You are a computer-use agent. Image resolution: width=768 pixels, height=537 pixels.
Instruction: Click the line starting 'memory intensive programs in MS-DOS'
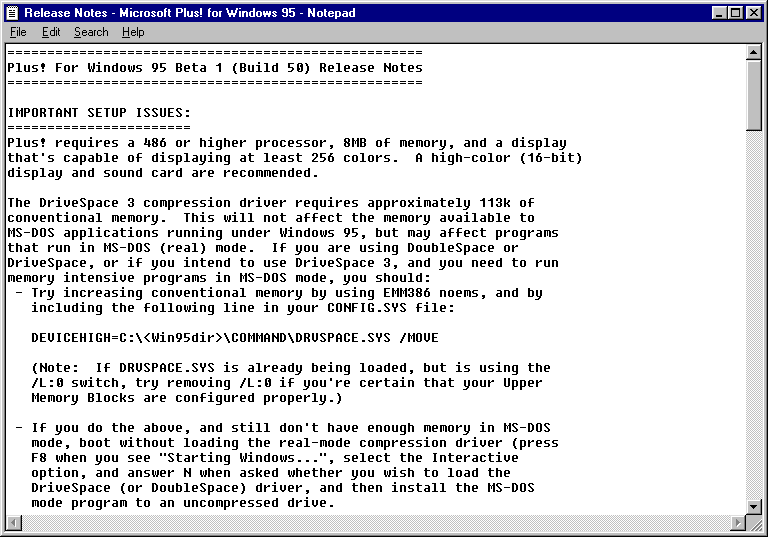pos(219,278)
